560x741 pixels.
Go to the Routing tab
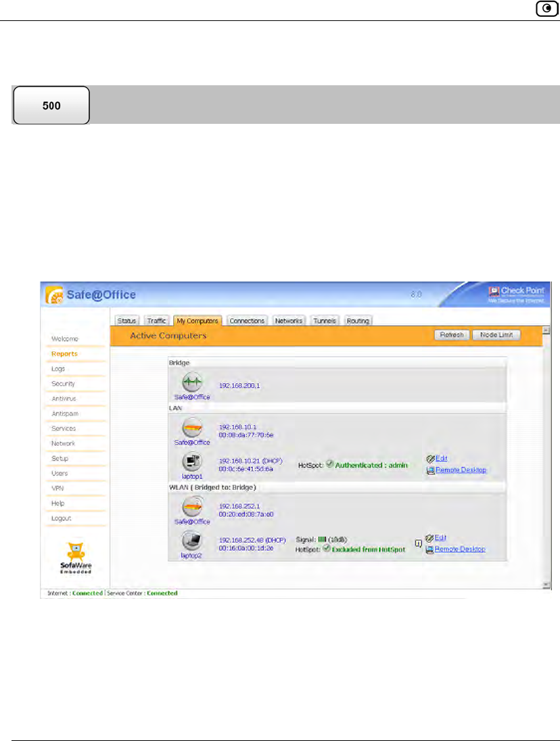tap(358, 321)
